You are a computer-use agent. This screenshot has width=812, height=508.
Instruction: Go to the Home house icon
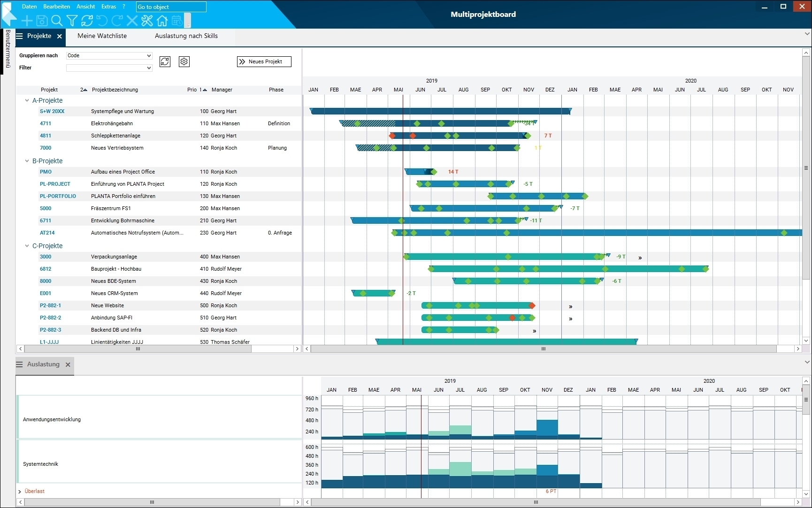(x=162, y=21)
